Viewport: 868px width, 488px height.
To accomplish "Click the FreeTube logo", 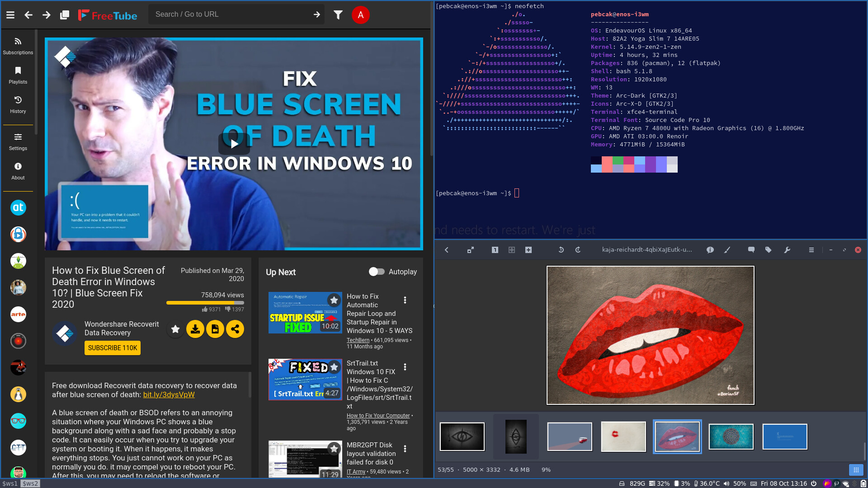I will pos(108,15).
